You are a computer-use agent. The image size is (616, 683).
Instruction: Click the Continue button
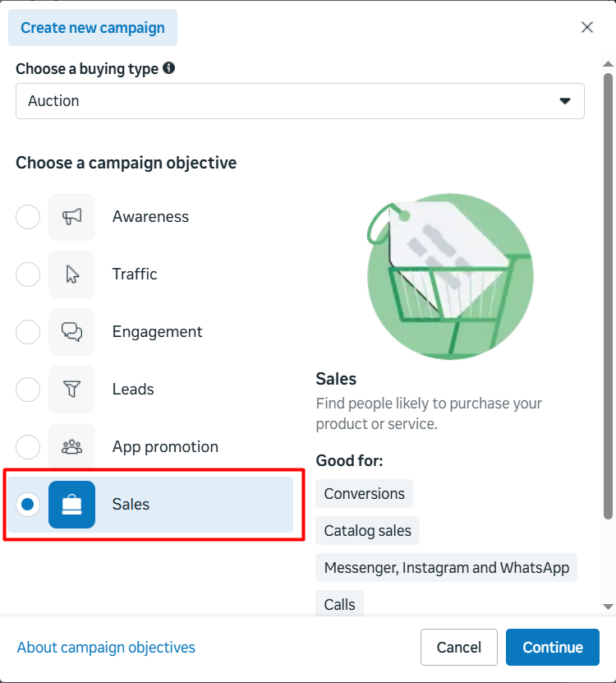pyautogui.click(x=553, y=648)
